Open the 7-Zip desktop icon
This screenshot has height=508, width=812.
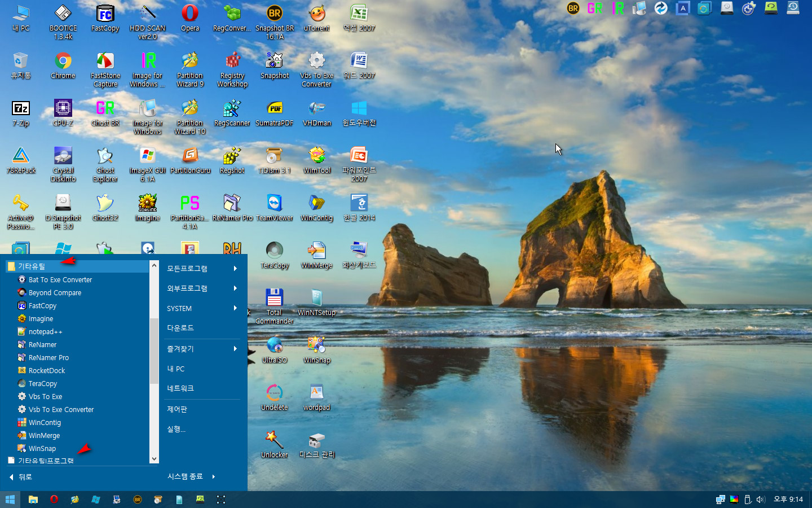[x=21, y=113]
